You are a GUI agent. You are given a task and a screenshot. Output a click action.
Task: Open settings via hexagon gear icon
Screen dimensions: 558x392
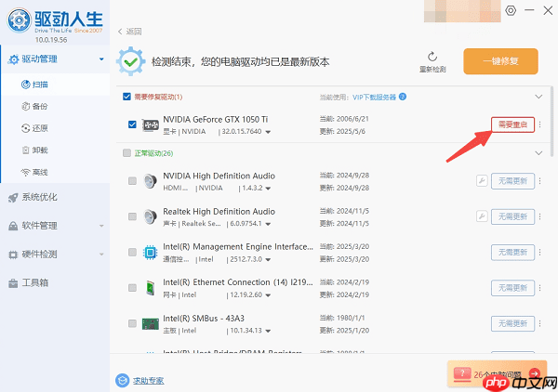pos(511,10)
